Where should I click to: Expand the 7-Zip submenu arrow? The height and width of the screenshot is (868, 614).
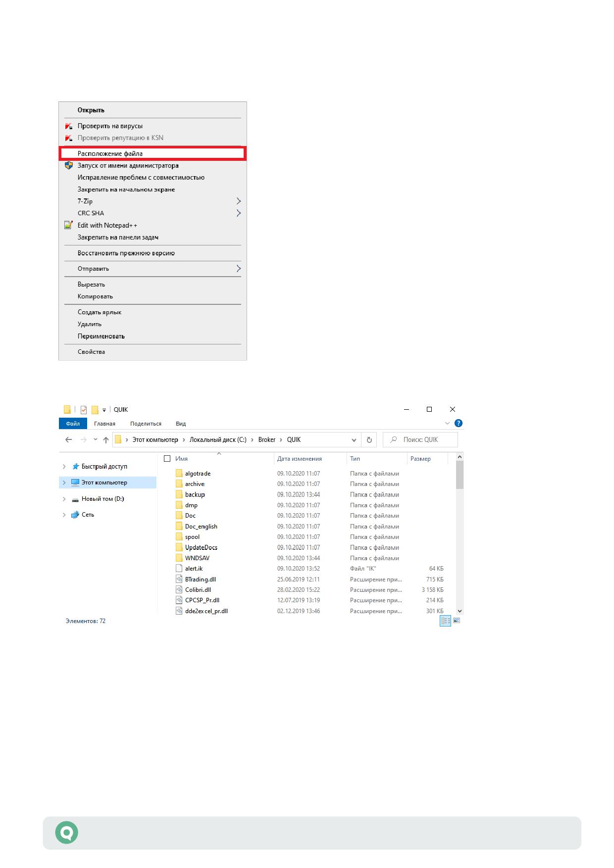pyautogui.click(x=239, y=201)
